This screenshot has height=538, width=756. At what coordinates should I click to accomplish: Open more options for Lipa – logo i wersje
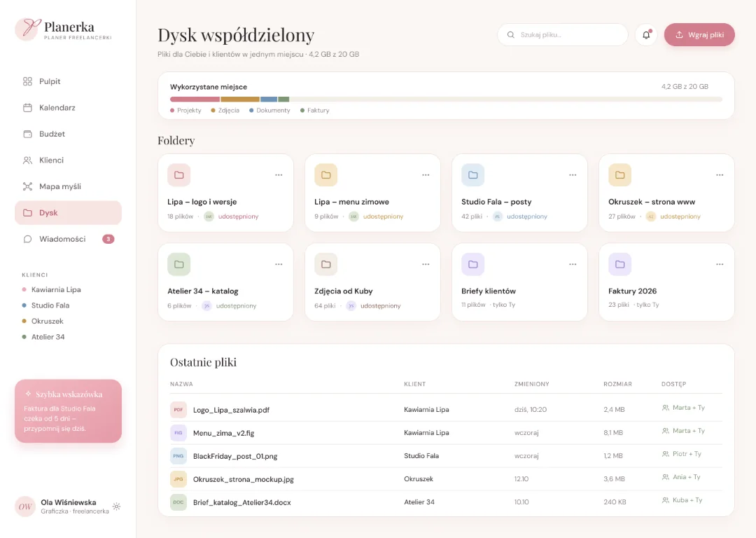point(279,174)
